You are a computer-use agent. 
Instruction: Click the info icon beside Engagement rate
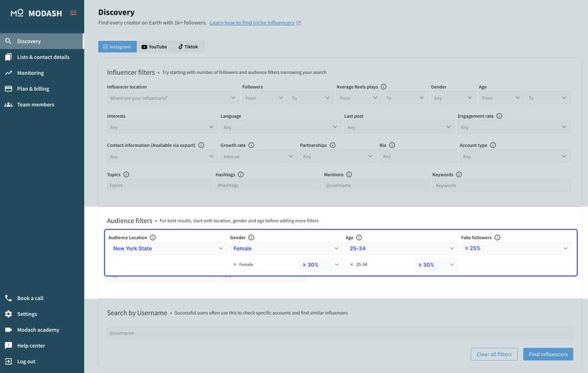(500, 115)
